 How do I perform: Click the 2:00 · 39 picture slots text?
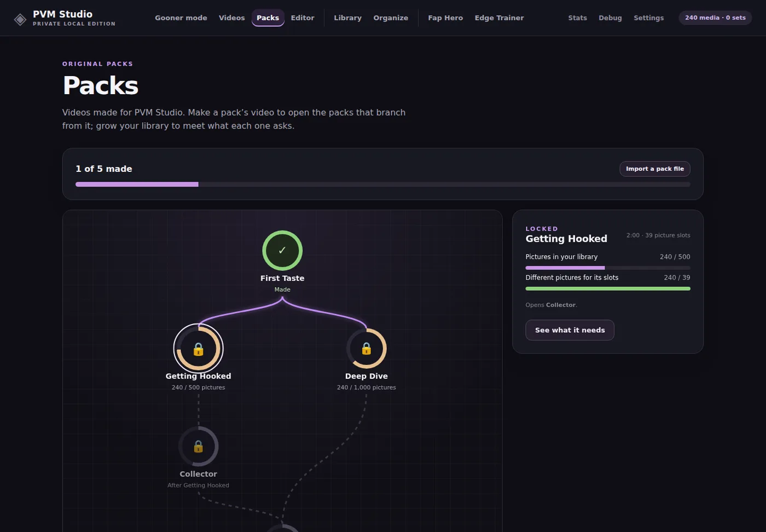(x=658, y=235)
